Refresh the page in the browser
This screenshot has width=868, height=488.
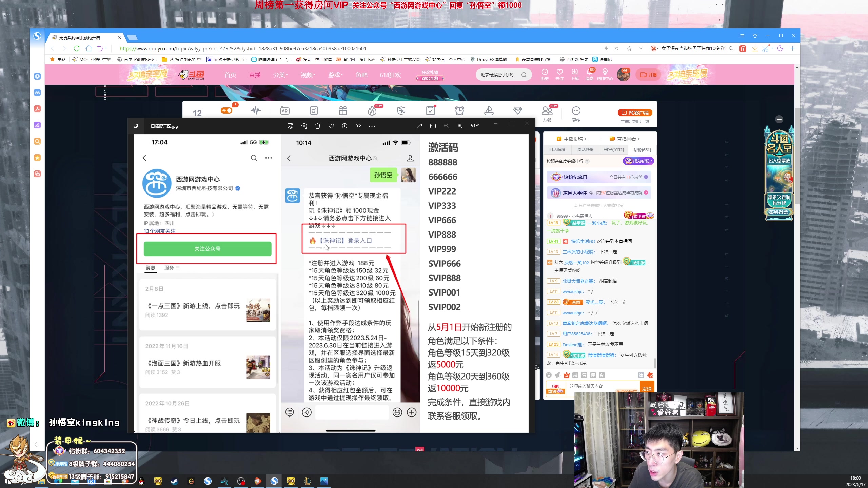tap(77, 48)
